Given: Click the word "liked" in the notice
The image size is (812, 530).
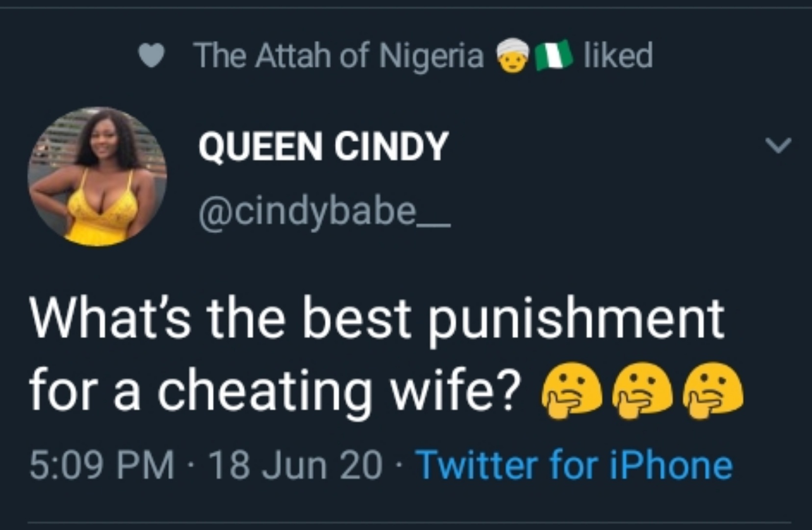Looking at the screenshot, I should 618,55.
